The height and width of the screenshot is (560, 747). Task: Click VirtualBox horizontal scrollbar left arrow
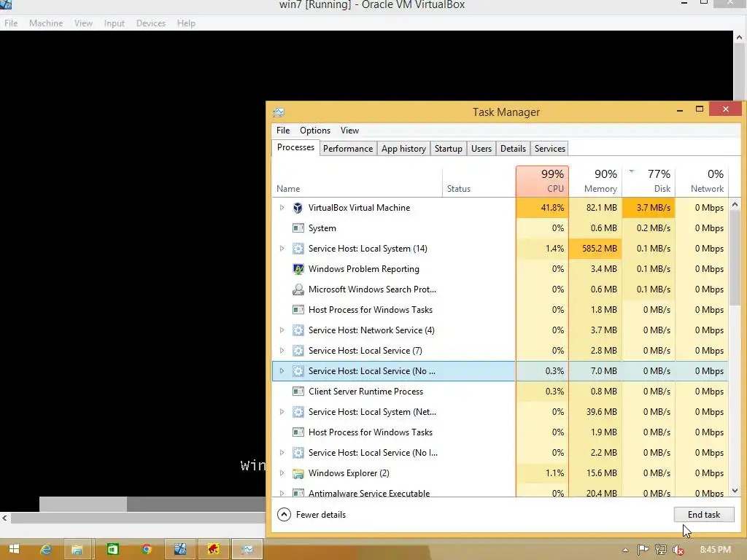pos(5,518)
